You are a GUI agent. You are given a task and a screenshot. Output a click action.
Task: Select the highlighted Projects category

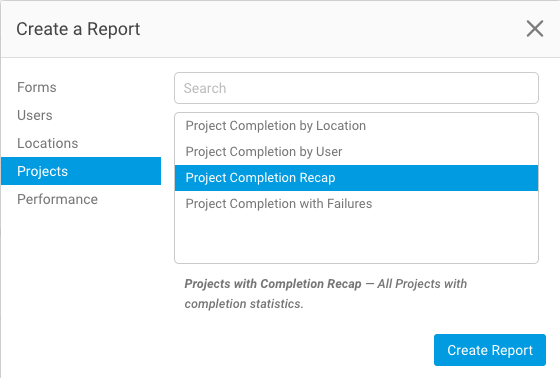coord(81,171)
